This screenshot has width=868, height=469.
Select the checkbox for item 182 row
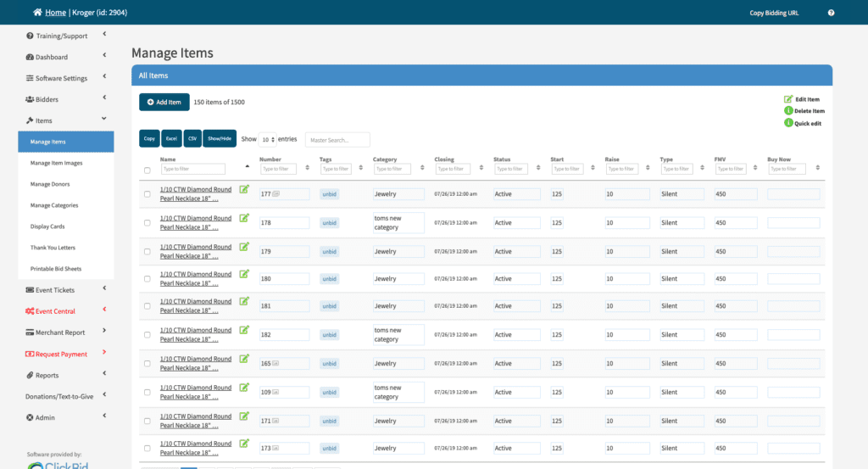click(147, 335)
